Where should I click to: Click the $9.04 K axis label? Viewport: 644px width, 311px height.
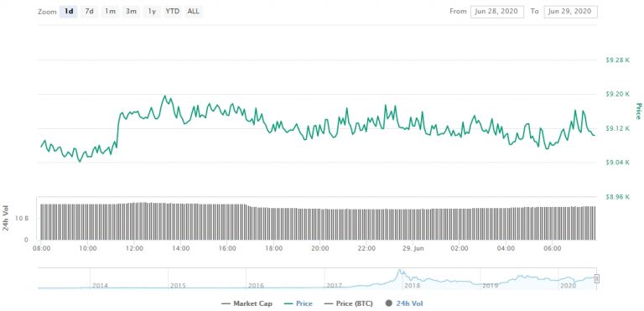point(617,163)
